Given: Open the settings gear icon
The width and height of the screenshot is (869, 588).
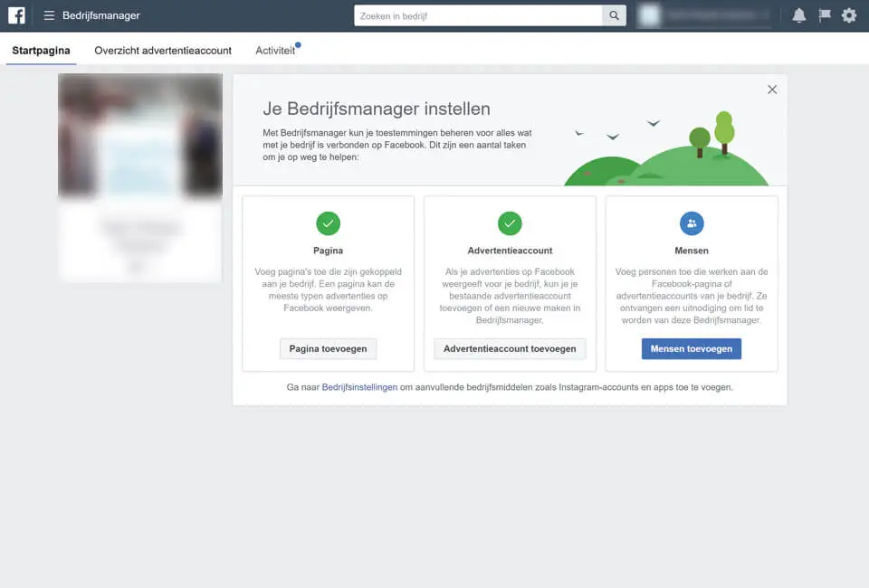Looking at the screenshot, I should 848,15.
